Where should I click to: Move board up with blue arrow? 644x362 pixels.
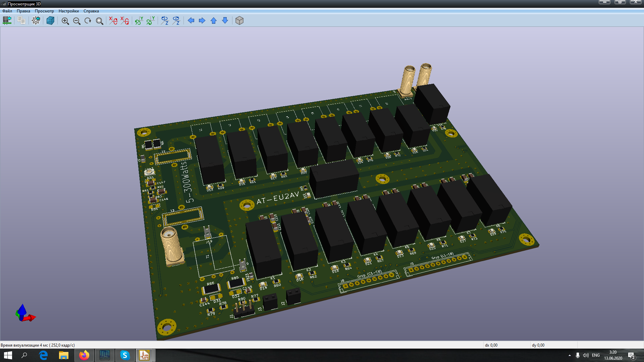[214, 21]
